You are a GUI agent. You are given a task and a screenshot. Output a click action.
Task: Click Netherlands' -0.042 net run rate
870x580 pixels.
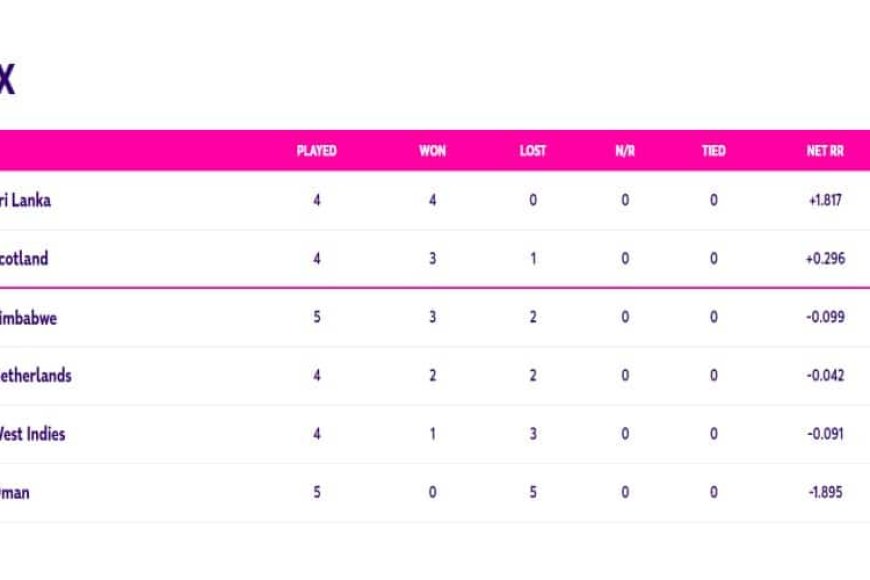pos(825,376)
